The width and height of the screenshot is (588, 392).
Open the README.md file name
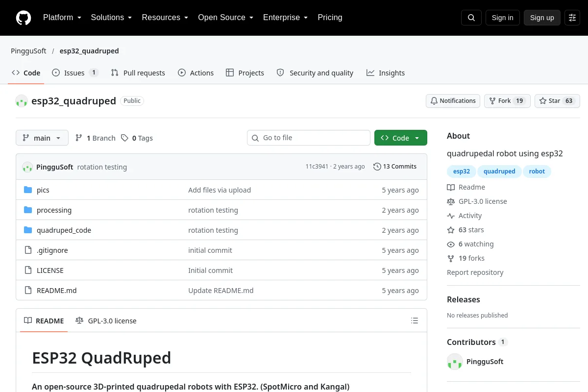click(x=57, y=291)
